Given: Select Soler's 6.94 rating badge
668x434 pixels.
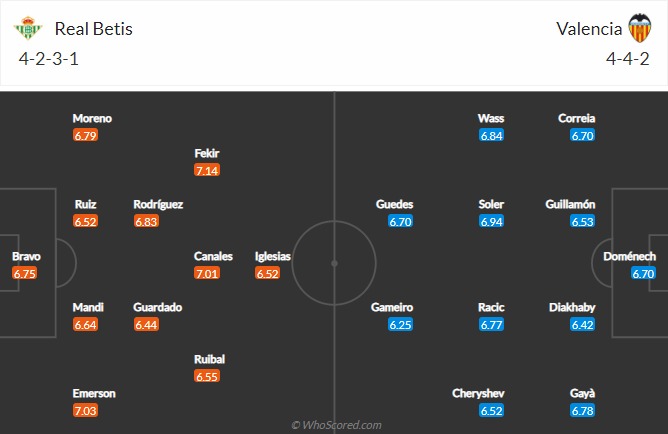Looking at the screenshot, I should (x=491, y=221).
